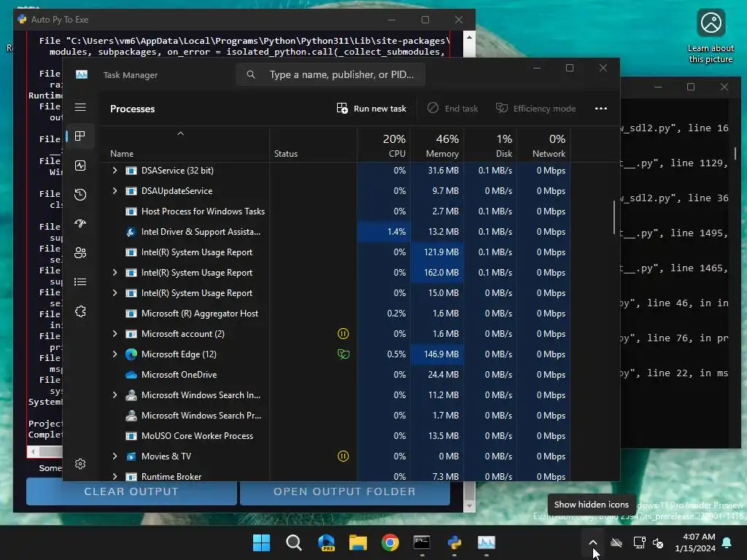
Task: Select the Microsoft (R) Aggregator Host row
Action: click(x=335, y=314)
